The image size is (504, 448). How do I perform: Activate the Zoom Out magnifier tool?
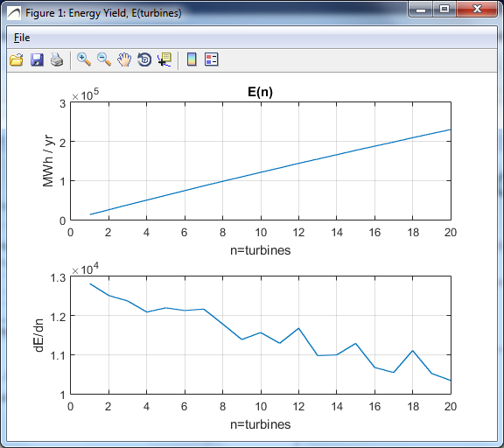click(x=104, y=59)
